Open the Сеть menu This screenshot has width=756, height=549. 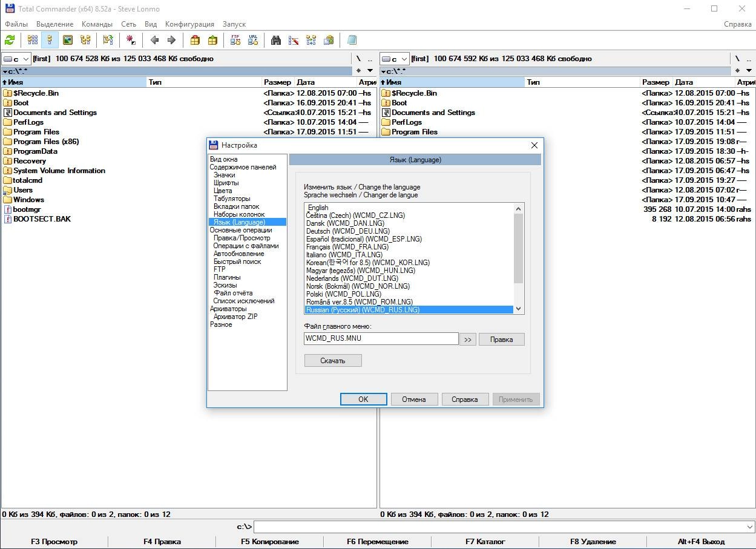click(x=128, y=24)
